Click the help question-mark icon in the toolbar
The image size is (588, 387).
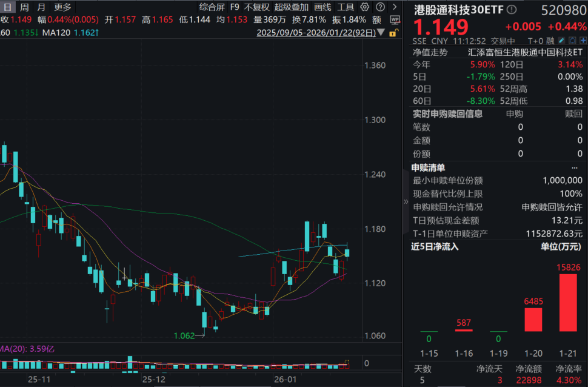point(380,6)
